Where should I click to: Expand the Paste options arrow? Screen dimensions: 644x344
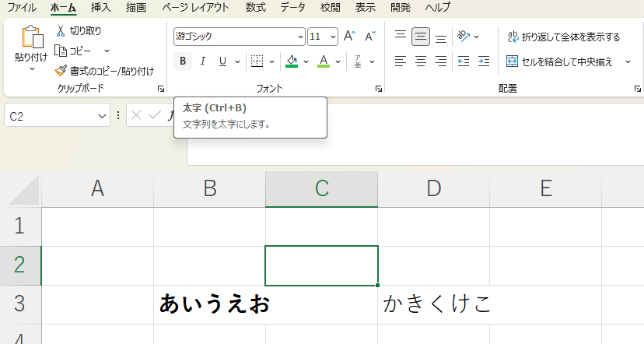click(32, 69)
